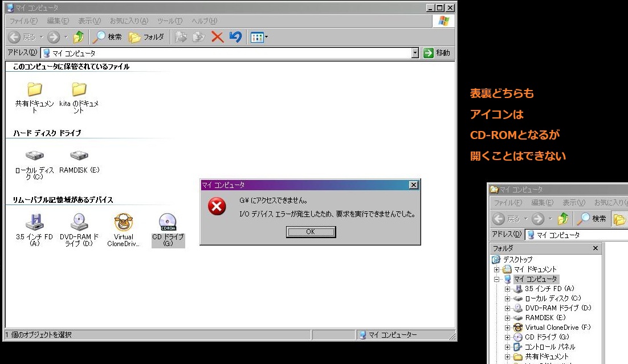Click OK in the error dialog
Screen dimensions: 628x364
(311, 231)
